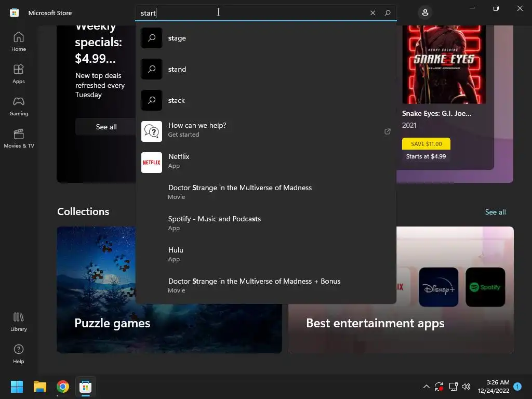This screenshot has width=532, height=399.
Task: Open the Windows Start menu
Action: click(17, 387)
